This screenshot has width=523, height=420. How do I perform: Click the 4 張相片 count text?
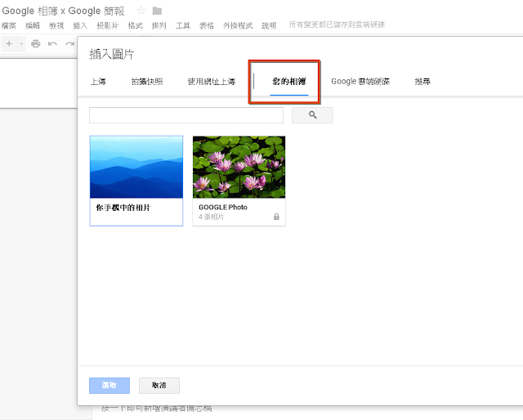click(x=211, y=217)
